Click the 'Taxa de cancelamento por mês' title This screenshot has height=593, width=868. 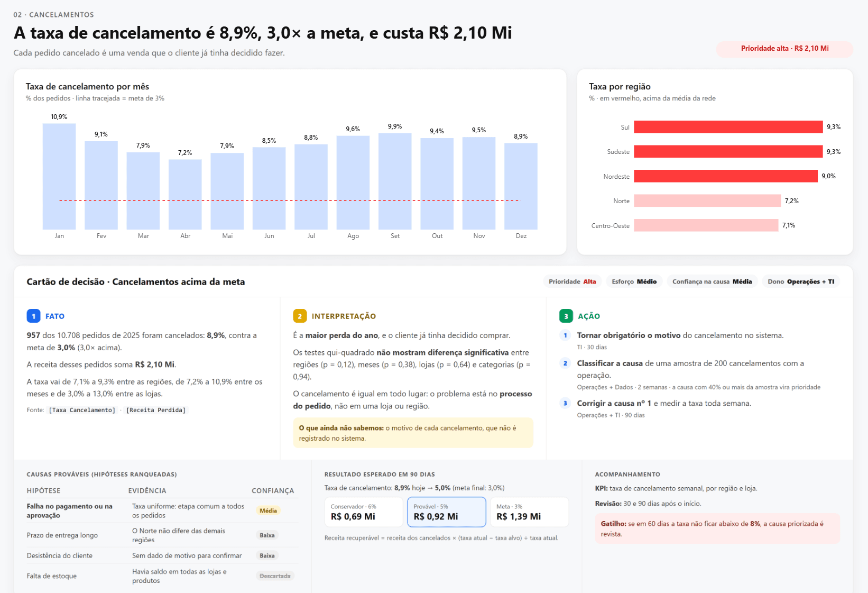[x=87, y=87]
